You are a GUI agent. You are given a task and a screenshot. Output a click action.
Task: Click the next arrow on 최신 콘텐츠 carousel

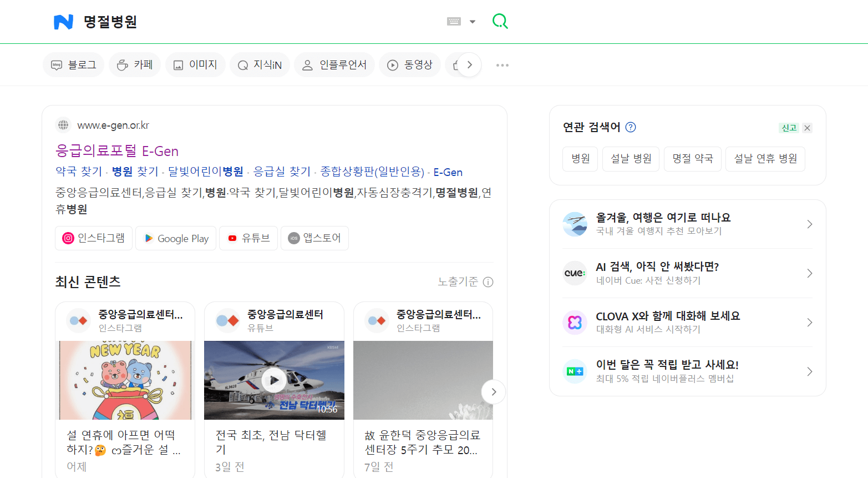click(x=493, y=391)
